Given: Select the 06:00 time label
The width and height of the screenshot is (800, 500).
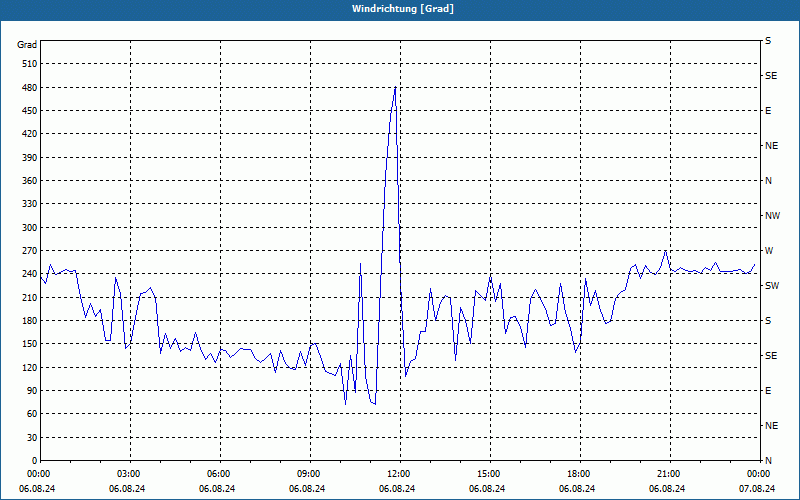Looking at the screenshot, I should tap(220, 473).
